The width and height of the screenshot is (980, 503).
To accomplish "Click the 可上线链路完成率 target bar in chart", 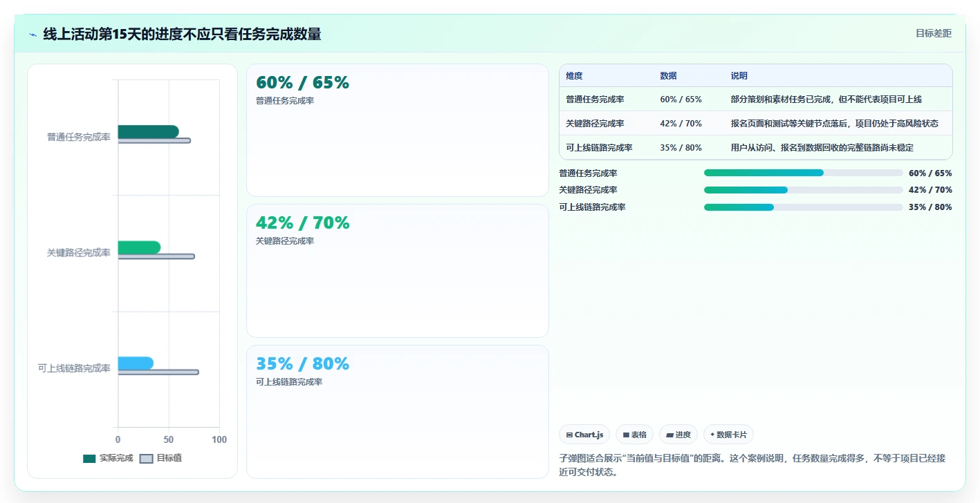I will [x=158, y=372].
